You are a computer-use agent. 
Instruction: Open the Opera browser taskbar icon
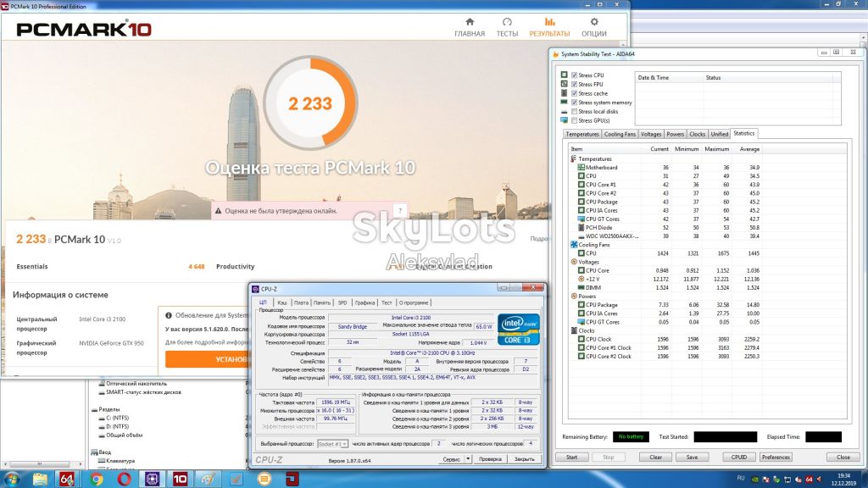124,480
